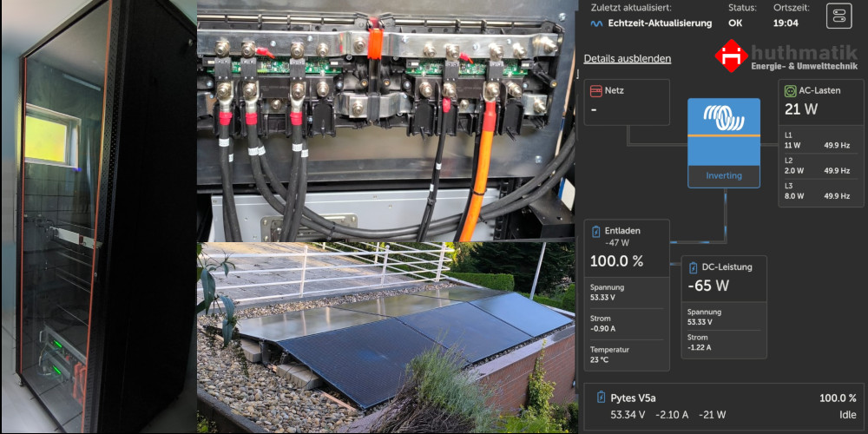Open the rooftop solar panels photo
Viewport: 868px width, 434px height.
385,339
